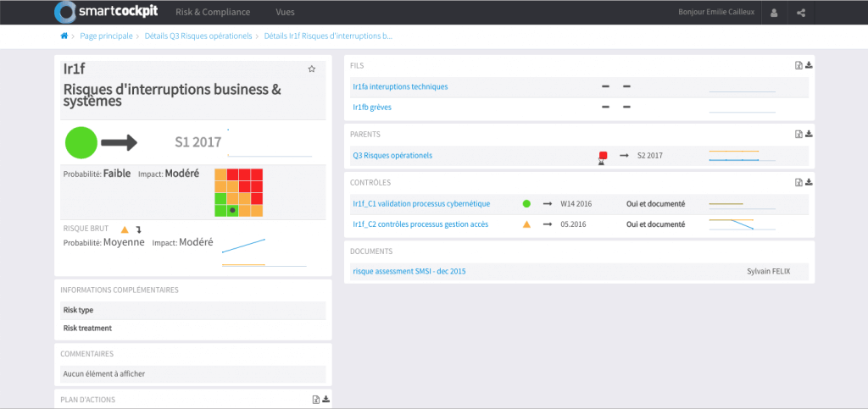Download the Parents panel data
868x409 pixels.
[x=809, y=134]
